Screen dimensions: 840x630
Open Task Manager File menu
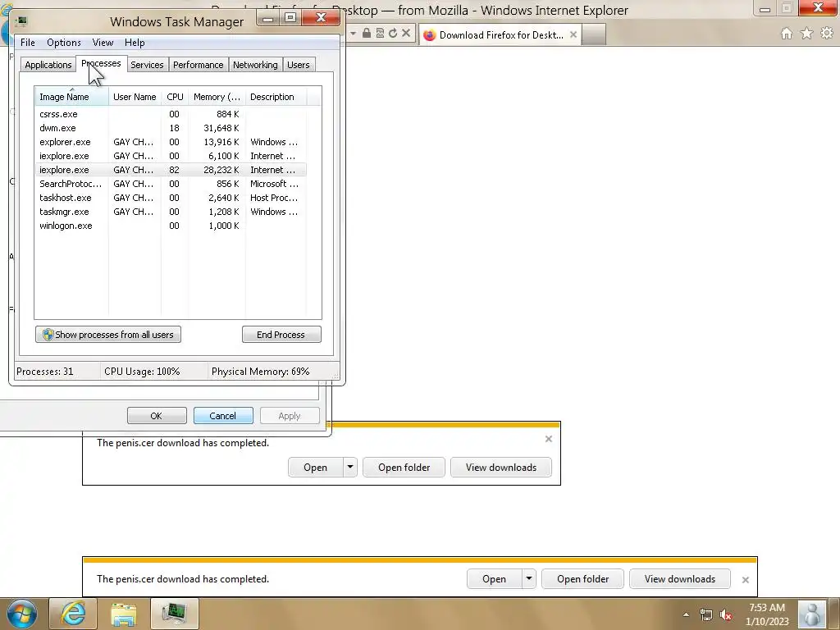pyautogui.click(x=27, y=43)
